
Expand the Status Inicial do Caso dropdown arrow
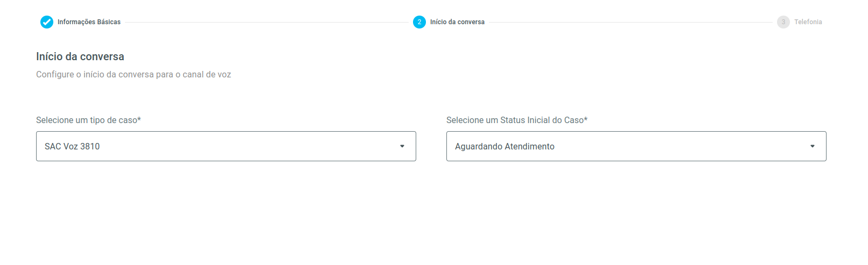(x=813, y=146)
